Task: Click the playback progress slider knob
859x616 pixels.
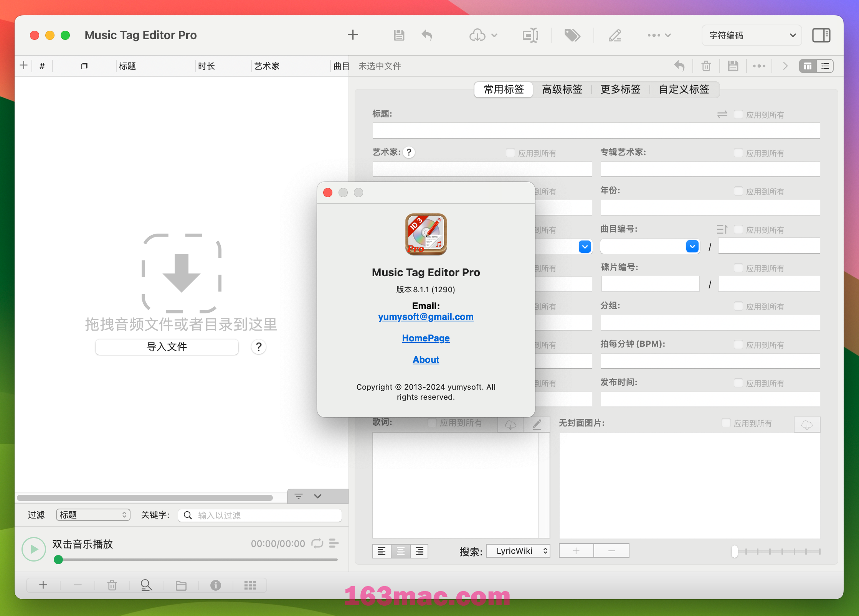Action: click(x=58, y=560)
